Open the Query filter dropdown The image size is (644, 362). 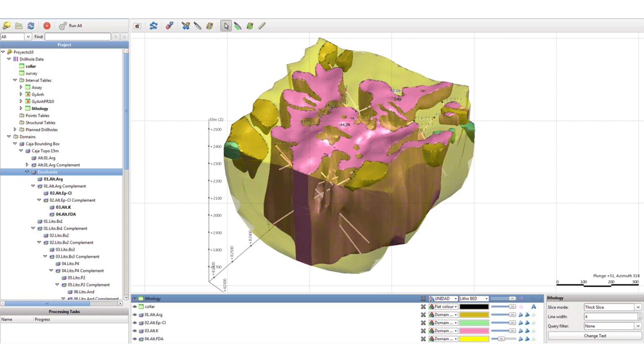pos(612,326)
